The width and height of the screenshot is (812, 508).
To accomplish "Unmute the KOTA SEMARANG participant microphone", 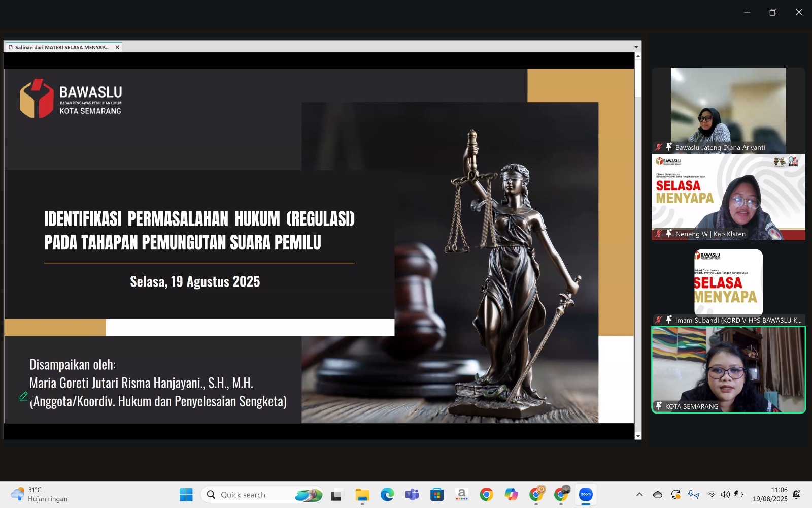I will [x=658, y=406].
